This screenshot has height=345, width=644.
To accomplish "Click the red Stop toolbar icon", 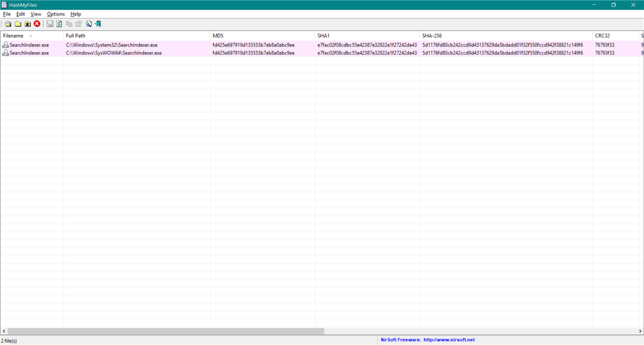I will pos(37,24).
